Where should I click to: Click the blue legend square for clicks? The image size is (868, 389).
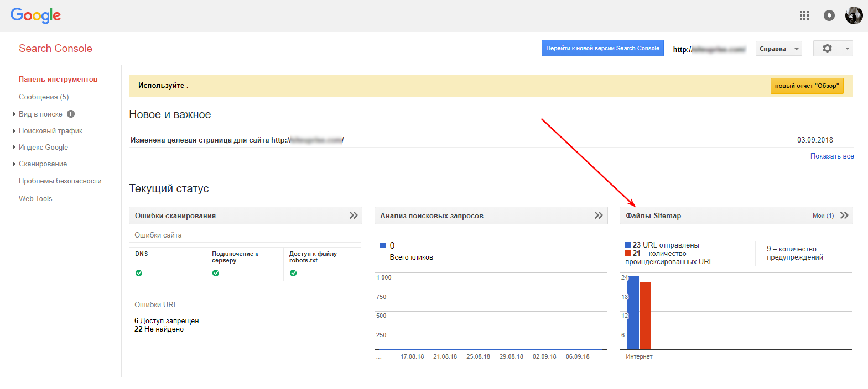tap(383, 245)
